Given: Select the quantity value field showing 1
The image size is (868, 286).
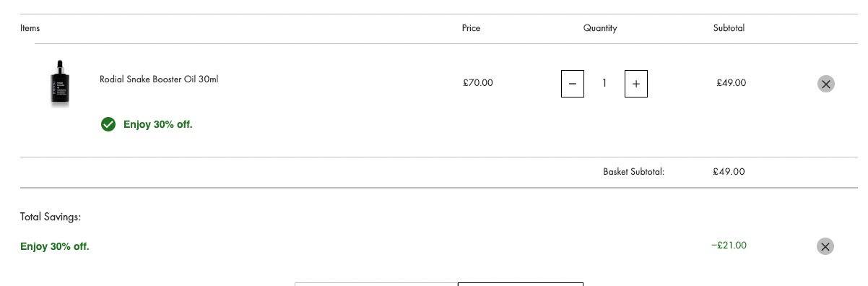Looking at the screenshot, I should 604,84.
